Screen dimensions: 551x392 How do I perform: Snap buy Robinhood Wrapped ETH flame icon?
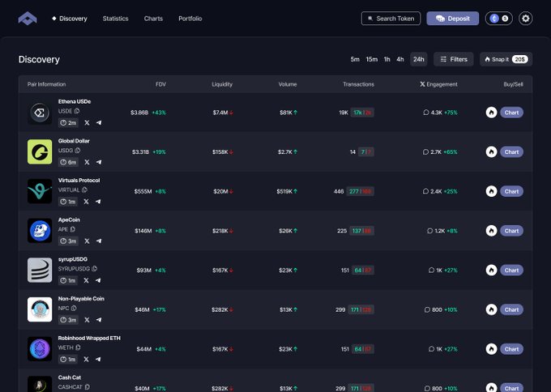tap(491, 349)
